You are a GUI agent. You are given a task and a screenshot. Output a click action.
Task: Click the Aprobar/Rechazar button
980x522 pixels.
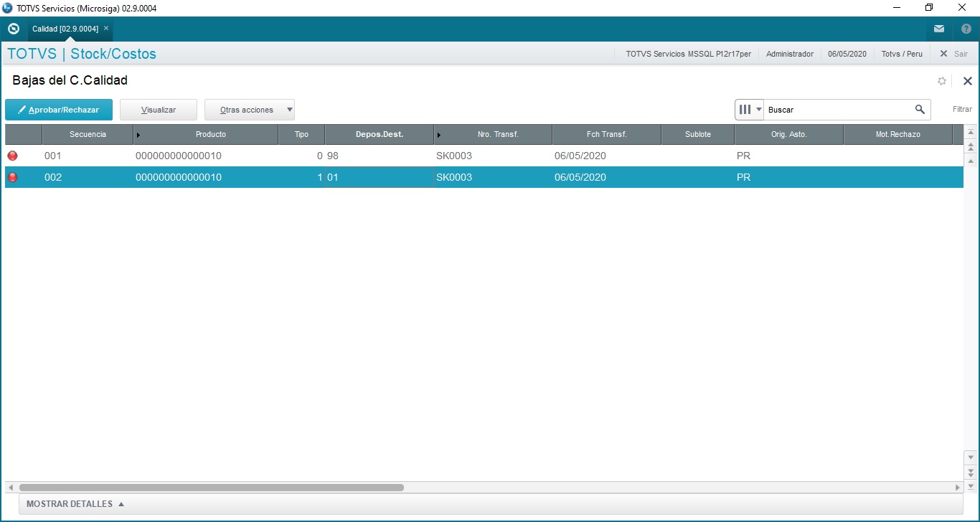[59, 110]
